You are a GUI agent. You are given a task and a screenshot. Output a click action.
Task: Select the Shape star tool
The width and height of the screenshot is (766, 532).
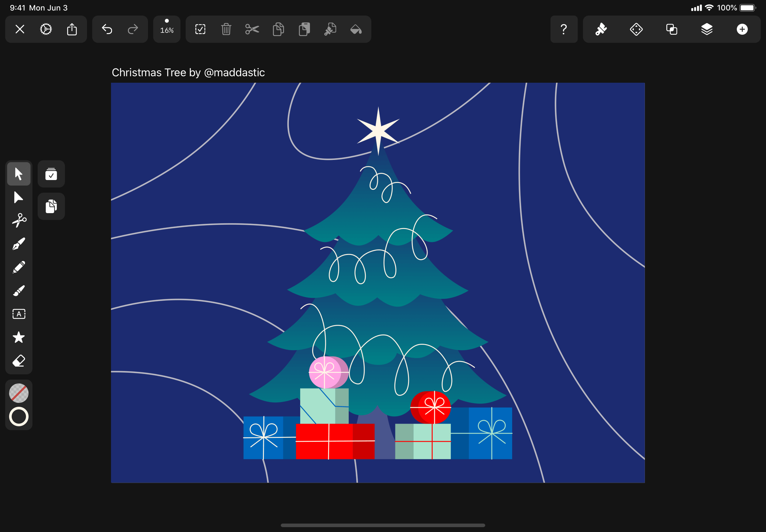pos(19,337)
